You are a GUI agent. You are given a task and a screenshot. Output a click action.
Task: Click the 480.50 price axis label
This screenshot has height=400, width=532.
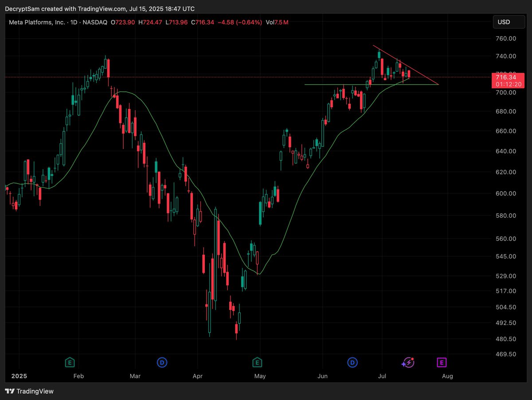(506, 339)
